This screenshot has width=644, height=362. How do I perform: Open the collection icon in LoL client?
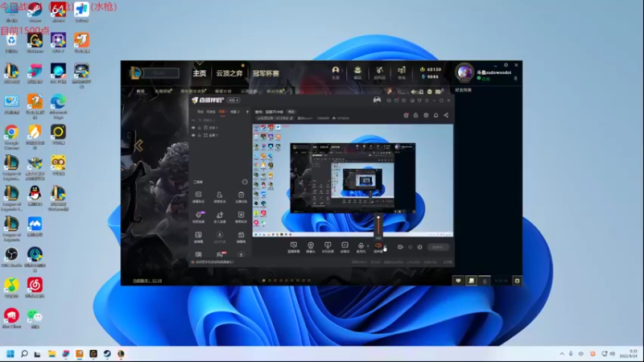pos(357,72)
